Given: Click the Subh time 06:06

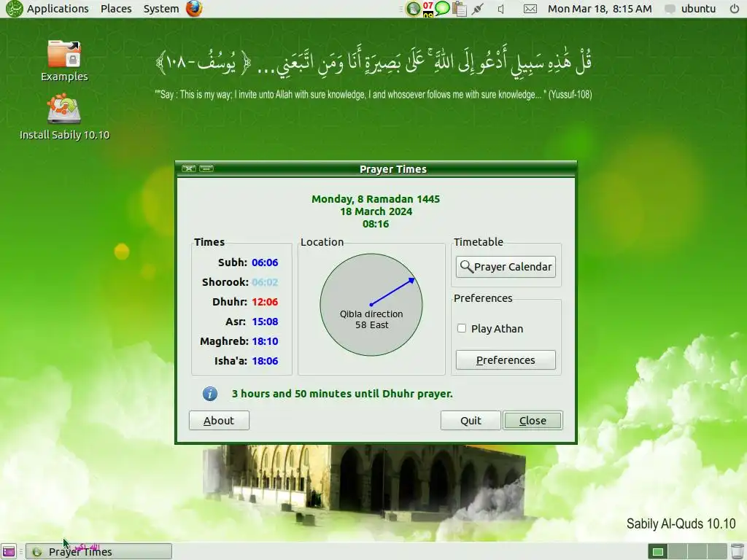Looking at the screenshot, I should point(265,262).
